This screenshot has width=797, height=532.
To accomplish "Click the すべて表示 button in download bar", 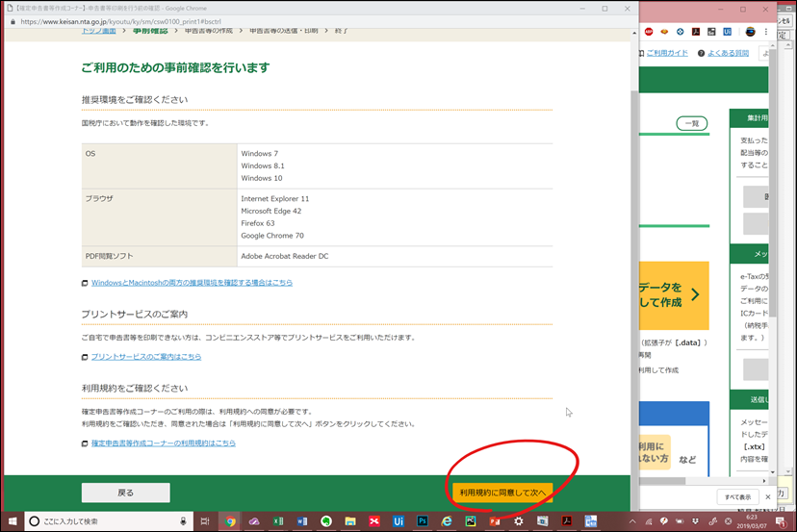I will click(x=737, y=497).
